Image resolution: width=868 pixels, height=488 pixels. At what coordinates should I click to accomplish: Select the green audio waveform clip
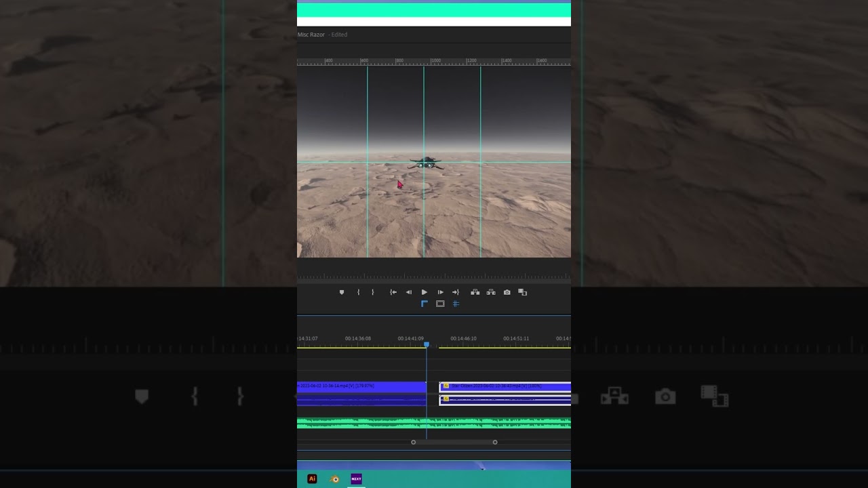(x=434, y=423)
